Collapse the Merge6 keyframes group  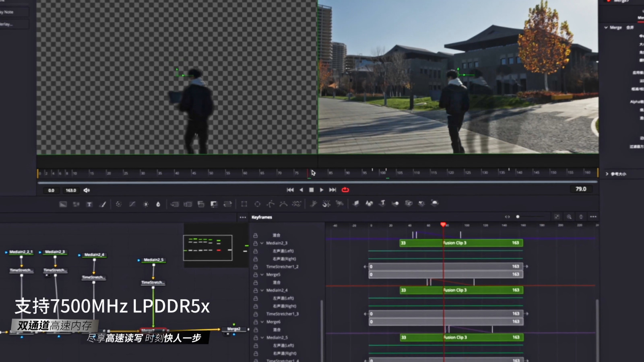point(262,322)
